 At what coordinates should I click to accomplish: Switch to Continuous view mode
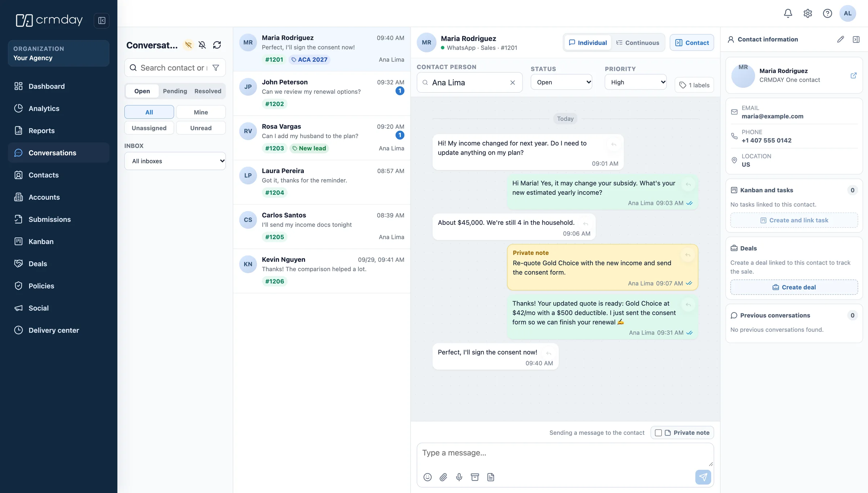[638, 43]
